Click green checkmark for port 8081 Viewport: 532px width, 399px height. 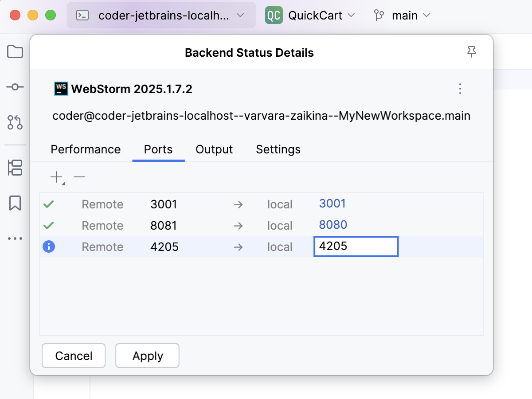(49, 226)
